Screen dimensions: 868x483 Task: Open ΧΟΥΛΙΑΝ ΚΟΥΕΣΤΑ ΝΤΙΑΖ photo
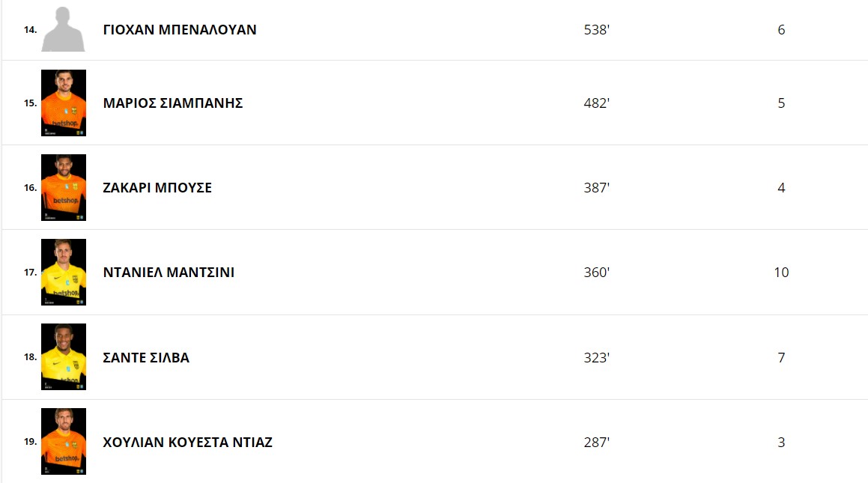pos(64,442)
